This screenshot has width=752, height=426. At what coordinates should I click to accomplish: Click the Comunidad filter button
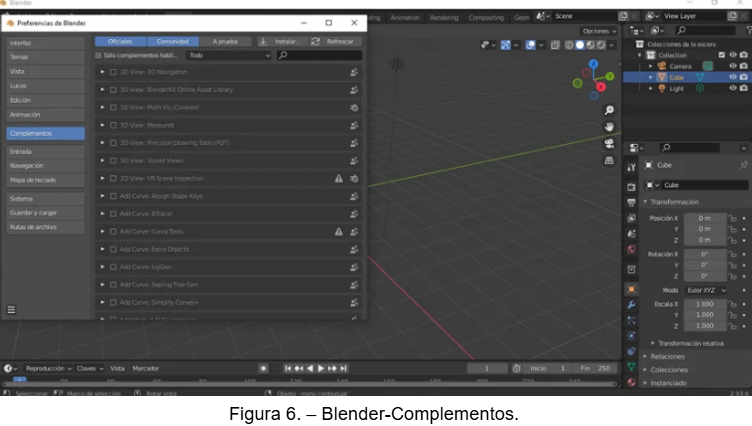173,42
